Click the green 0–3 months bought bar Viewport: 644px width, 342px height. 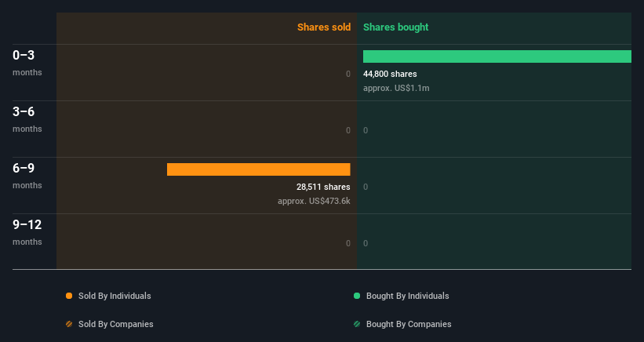[x=497, y=56]
